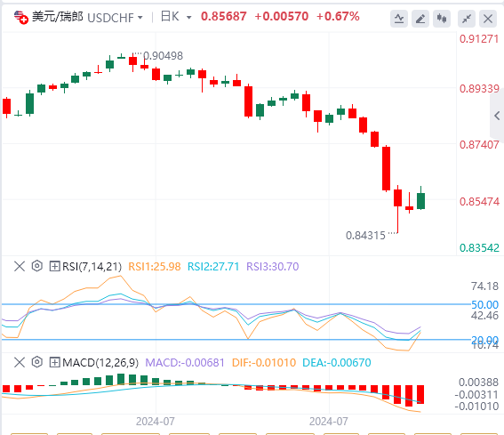Expand the MACD panel plus icon
504x435 pixels.
pos(54,363)
